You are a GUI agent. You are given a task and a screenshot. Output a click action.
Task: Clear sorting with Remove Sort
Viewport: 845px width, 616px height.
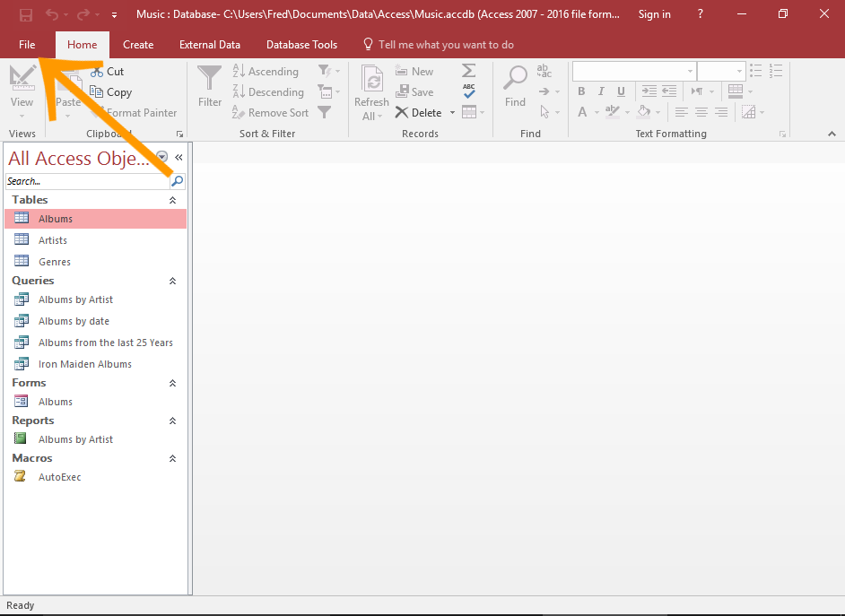[x=271, y=113]
